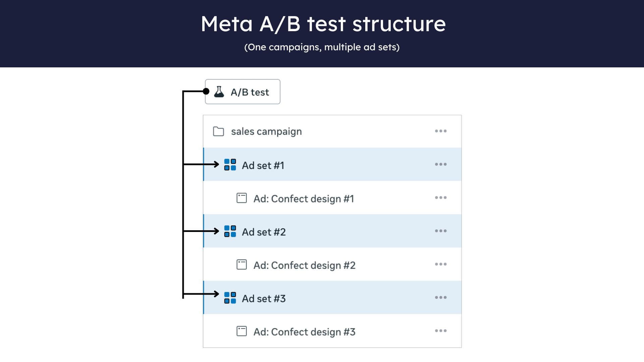Select the Ad set #1 label
The height and width of the screenshot is (362, 644).
point(263,165)
